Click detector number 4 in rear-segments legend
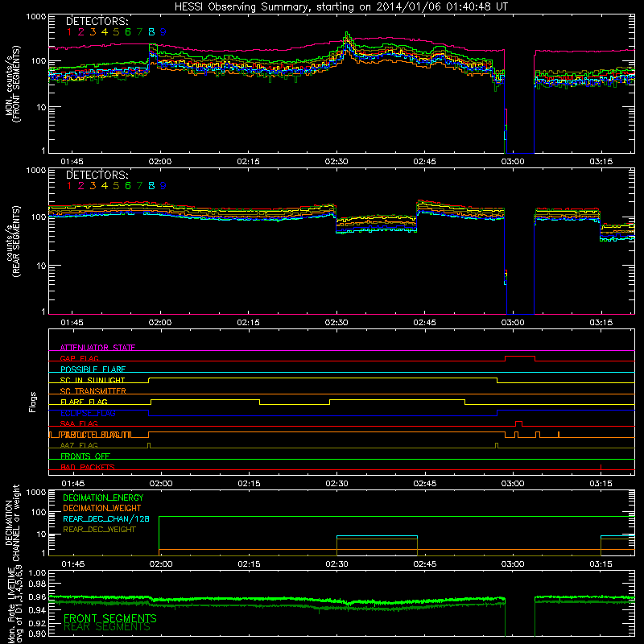 [x=105, y=186]
